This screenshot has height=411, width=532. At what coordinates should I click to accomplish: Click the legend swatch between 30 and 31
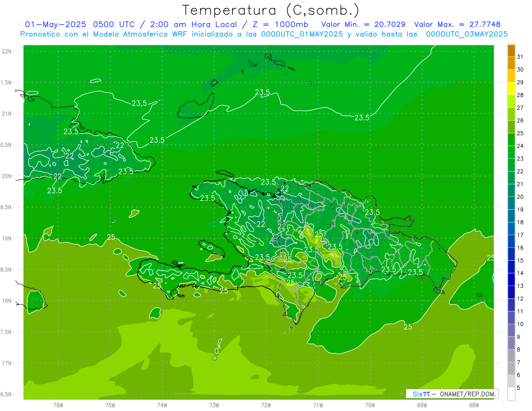click(x=511, y=63)
